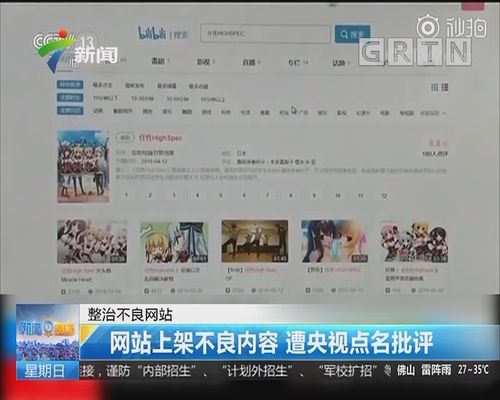The width and height of the screenshot is (500, 400).
Task: Sort results by most favorites
Action: point(199,86)
